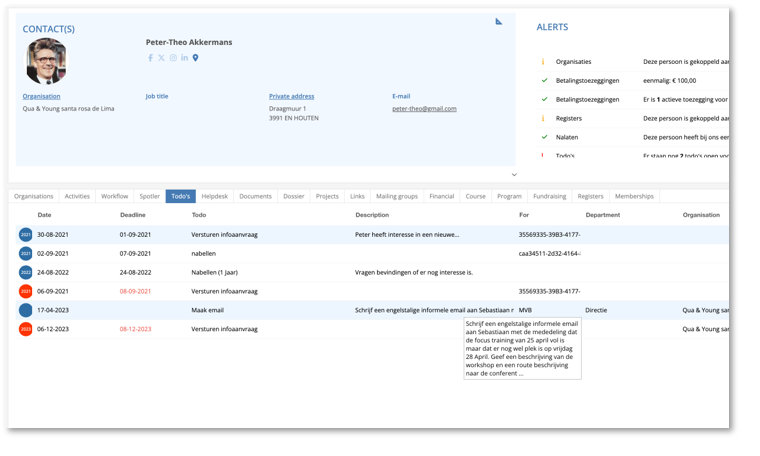This screenshot has height=456, width=760.
Task: Select the Mailing groups tab
Action: pos(397,197)
